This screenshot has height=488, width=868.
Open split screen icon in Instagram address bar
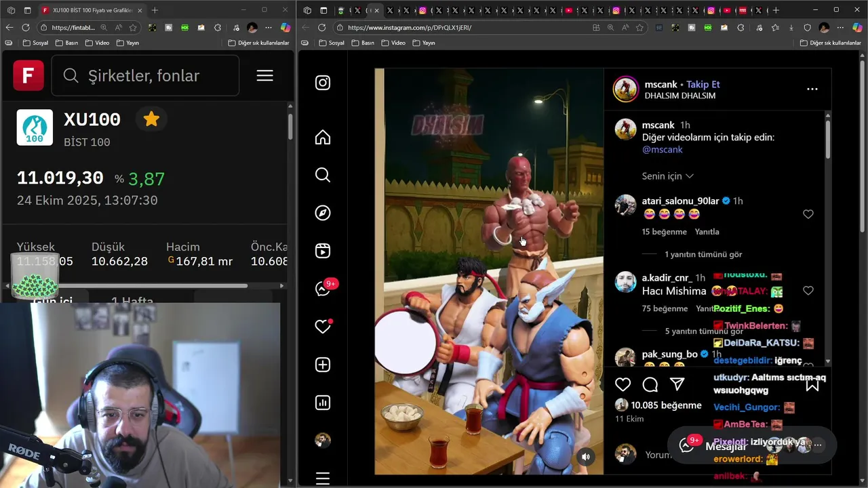pos(596,27)
